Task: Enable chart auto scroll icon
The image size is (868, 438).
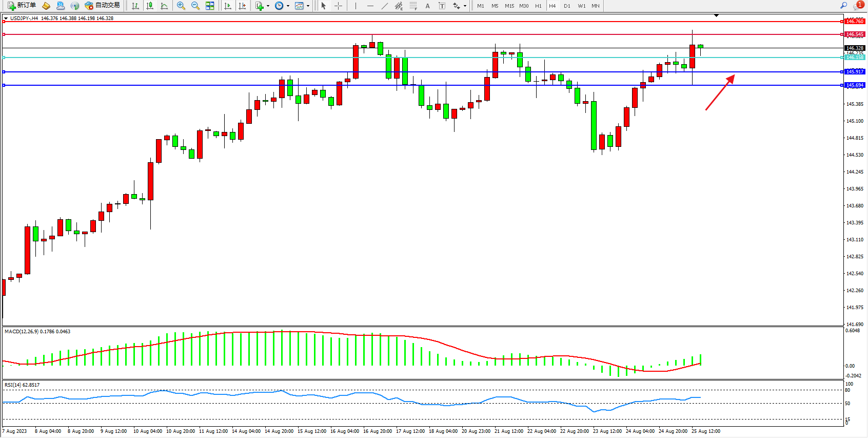Action: (228, 6)
